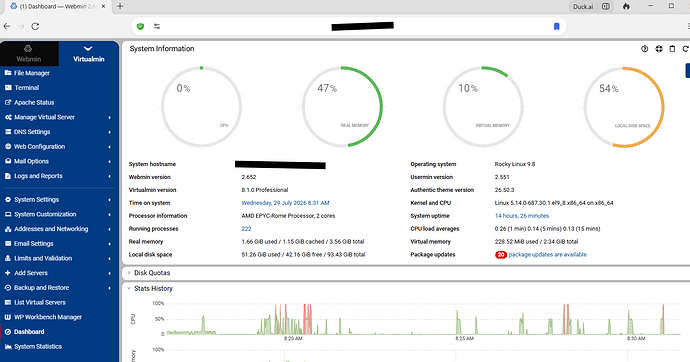Open File Manager from sidebar
Image resolution: width=690 pixels, height=362 pixels.
32,73
